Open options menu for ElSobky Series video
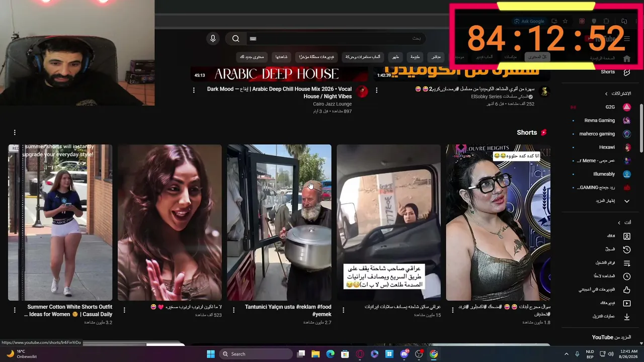This screenshot has width=644, height=362. (376, 90)
